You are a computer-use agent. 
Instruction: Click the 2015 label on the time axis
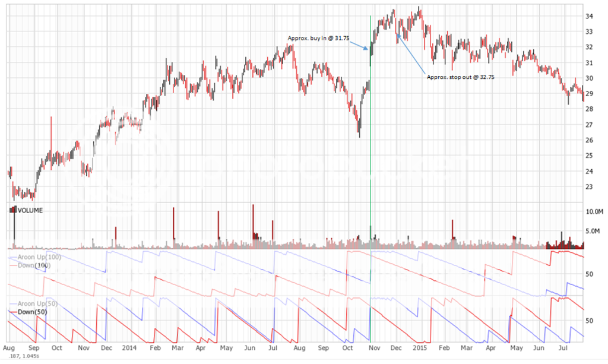pyautogui.click(x=420, y=348)
